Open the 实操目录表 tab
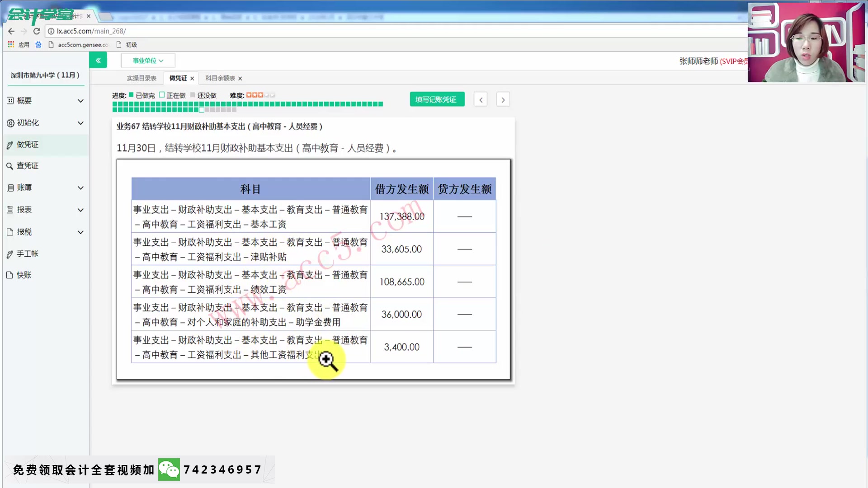 click(142, 78)
